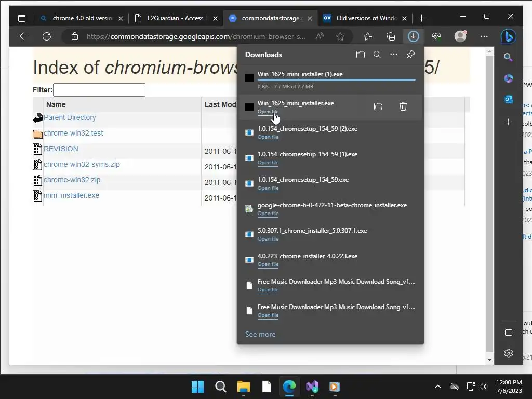Viewport: 532px width, 399px height.
Task: Open Browser essentials heart icon
Action: tap(436, 36)
